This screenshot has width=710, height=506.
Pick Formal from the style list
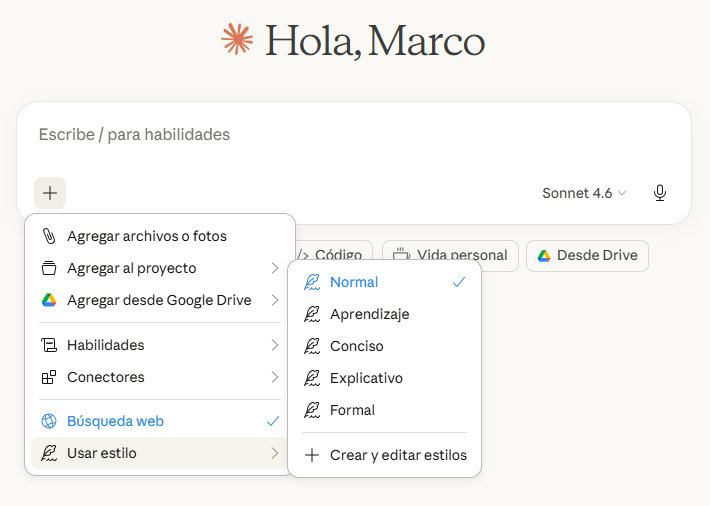[352, 410]
